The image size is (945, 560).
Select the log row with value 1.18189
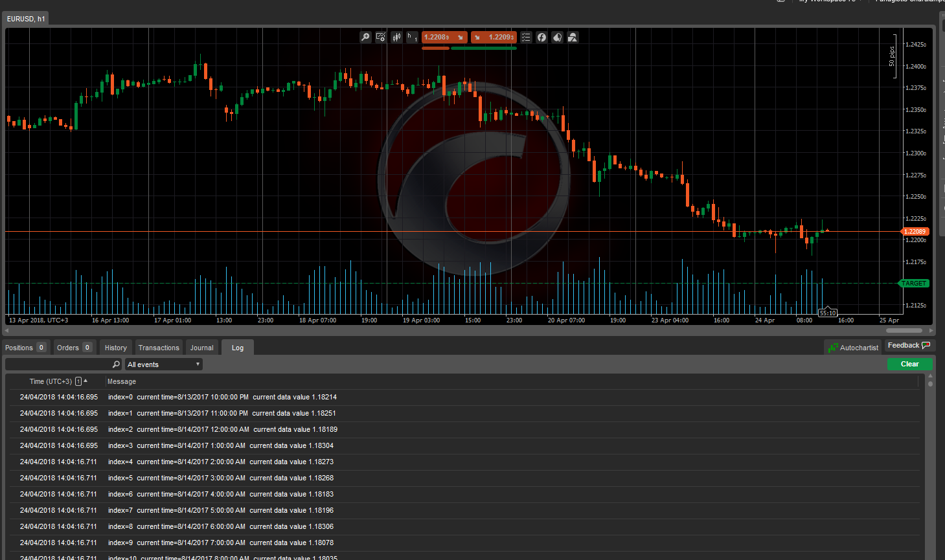(465, 430)
